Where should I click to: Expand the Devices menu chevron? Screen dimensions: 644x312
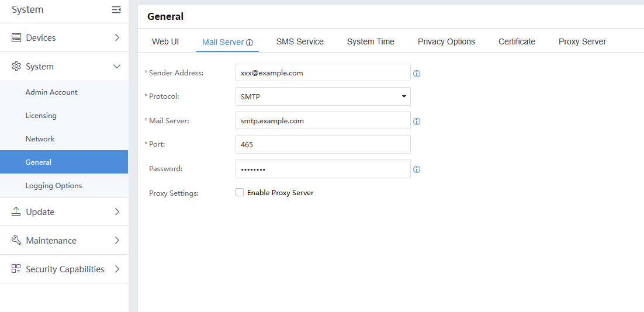click(x=117, y=38)
